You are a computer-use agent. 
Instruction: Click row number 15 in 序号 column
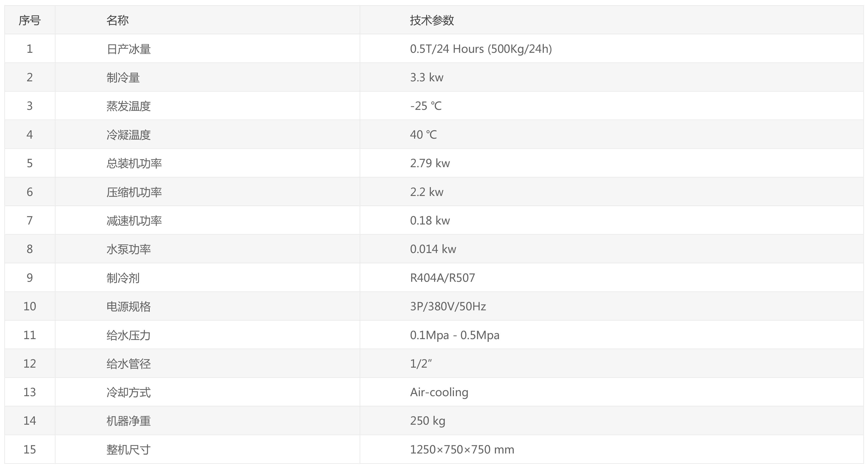tap(30, 450)
